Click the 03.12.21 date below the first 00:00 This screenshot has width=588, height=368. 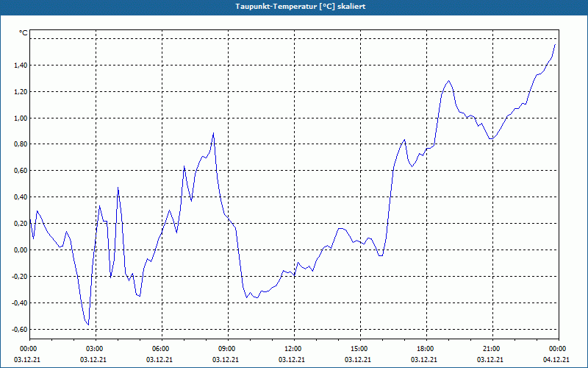[x=27, y=360]
